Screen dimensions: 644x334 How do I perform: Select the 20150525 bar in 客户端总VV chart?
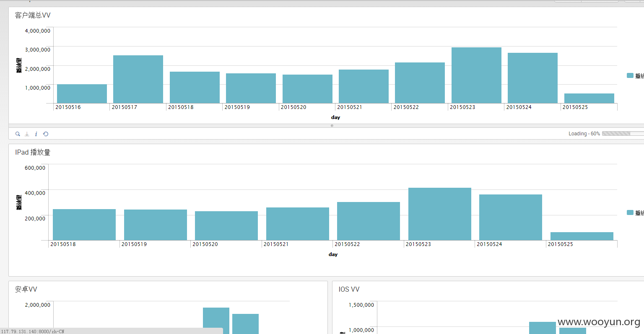tap(589, 98)
